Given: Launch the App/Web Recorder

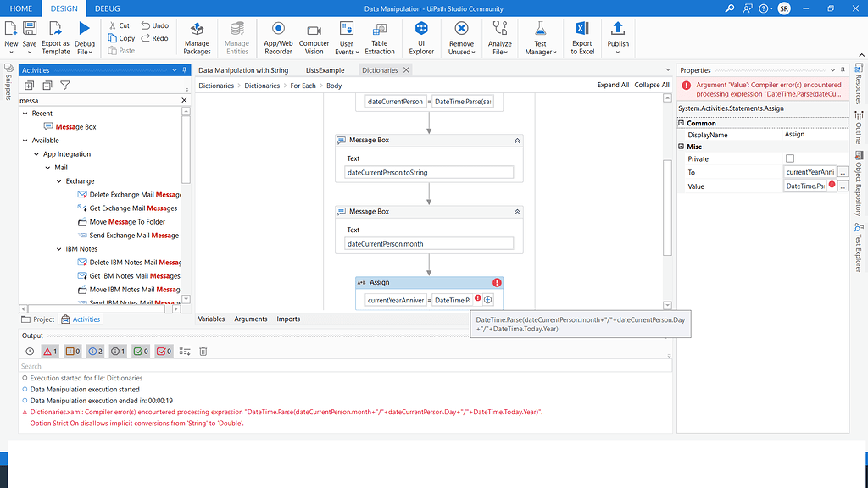Looking at the screenshot, I should tap(278, 36).
